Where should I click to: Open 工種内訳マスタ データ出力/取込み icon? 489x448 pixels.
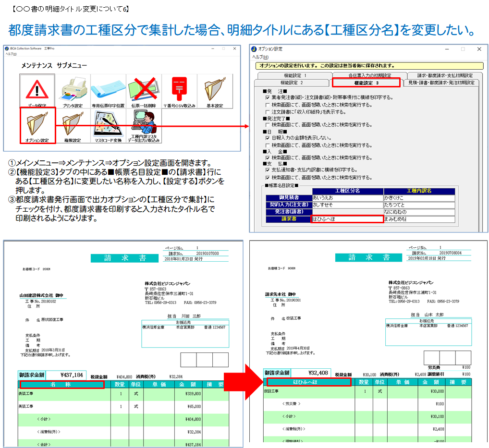143,125
